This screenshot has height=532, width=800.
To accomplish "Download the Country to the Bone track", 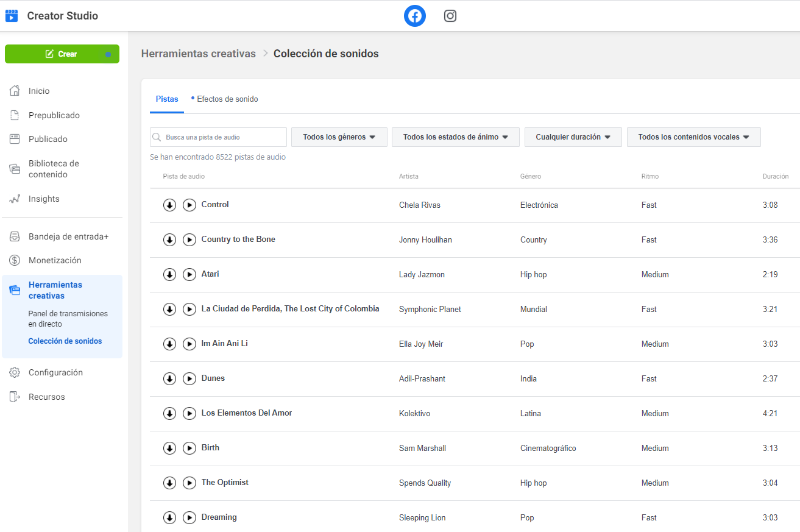I will [x=169, y=240].
